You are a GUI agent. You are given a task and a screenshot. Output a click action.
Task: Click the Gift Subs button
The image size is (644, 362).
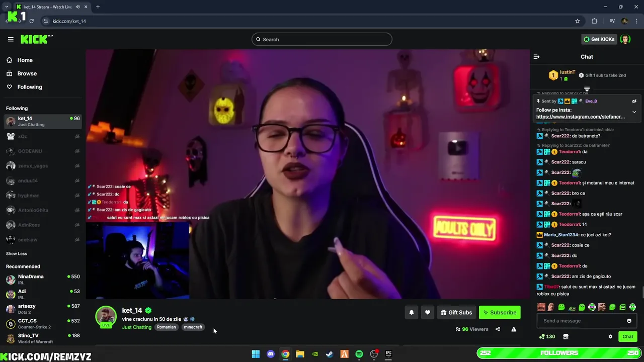pyautogui.click(x=456, y=312)
